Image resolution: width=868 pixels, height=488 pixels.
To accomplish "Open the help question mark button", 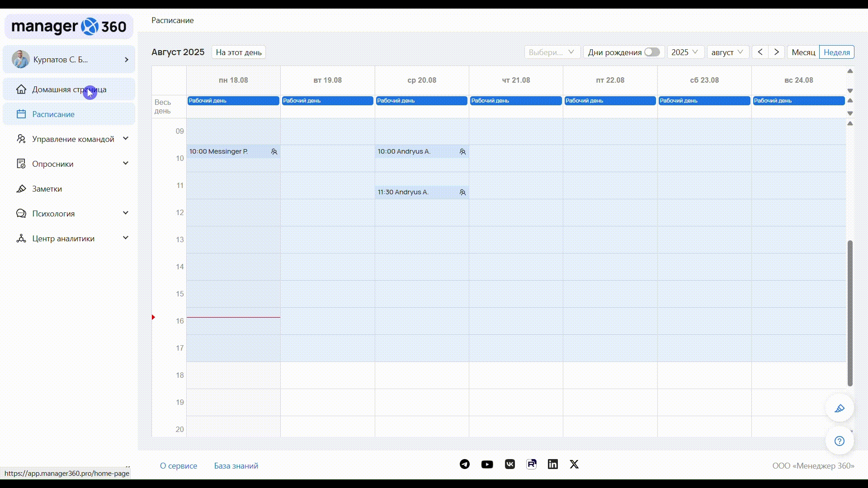I will (840, 441).
